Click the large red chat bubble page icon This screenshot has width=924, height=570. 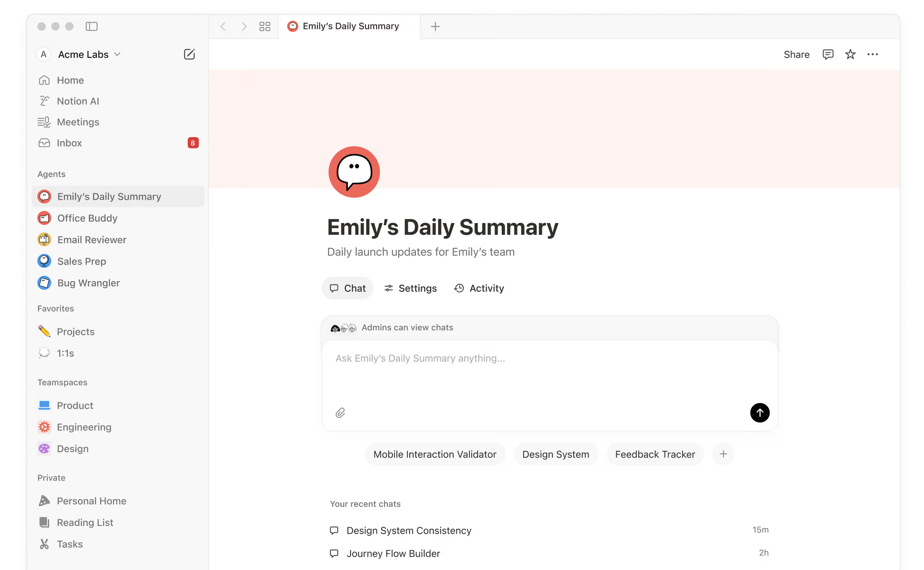pos(354,172)
